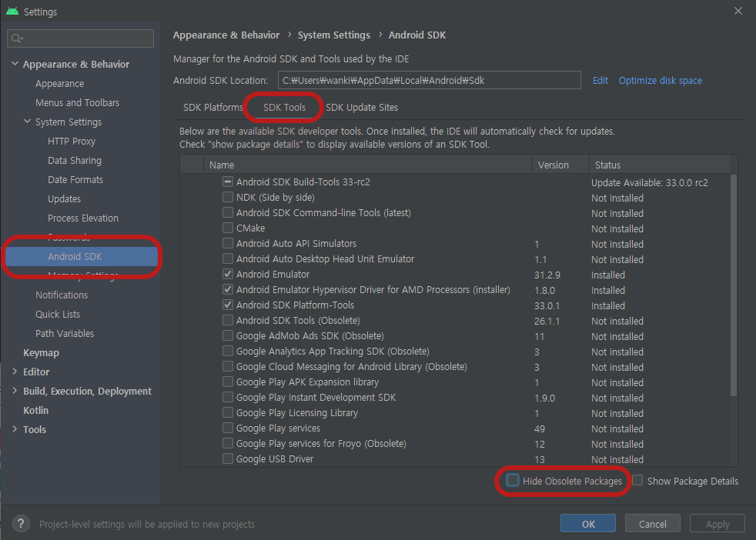The height and width of the screenshot is (540, 756).
Task: Check Android Auto API Simulators box
Action: click(x=228, y=243)
